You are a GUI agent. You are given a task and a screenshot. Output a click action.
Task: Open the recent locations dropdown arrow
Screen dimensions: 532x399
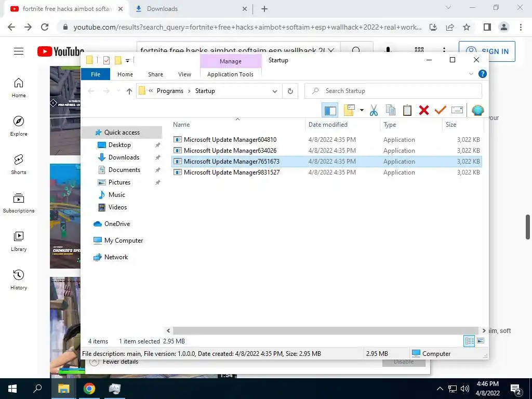[118, 91]
